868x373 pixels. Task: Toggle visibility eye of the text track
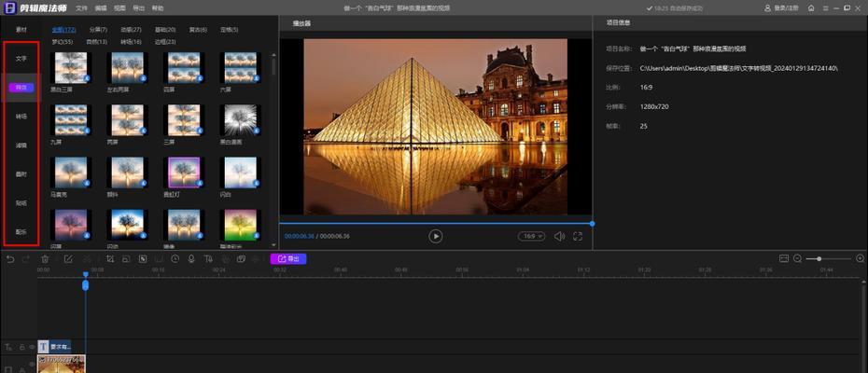click(x=32, y=348)
